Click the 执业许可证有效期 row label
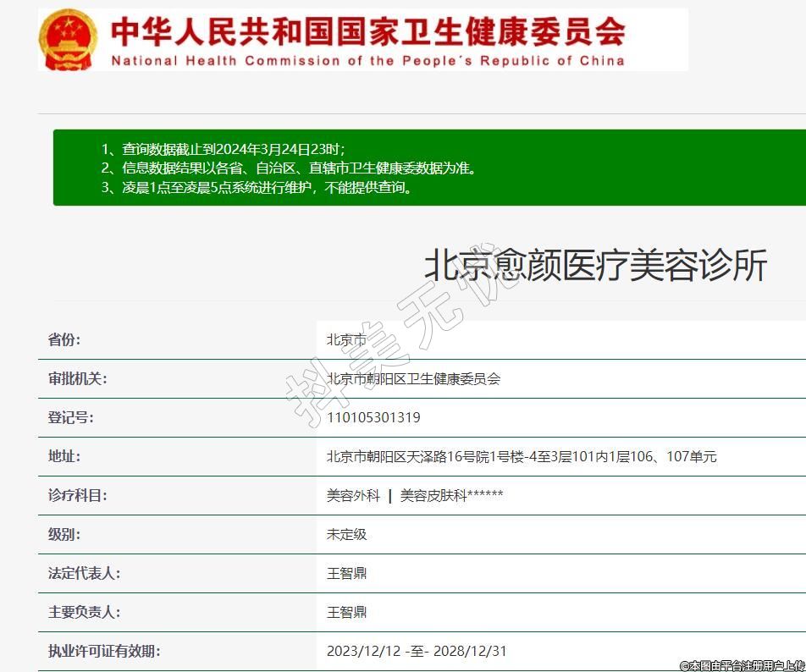The height and width of the screenshot is (672, 806). (104, 652)
